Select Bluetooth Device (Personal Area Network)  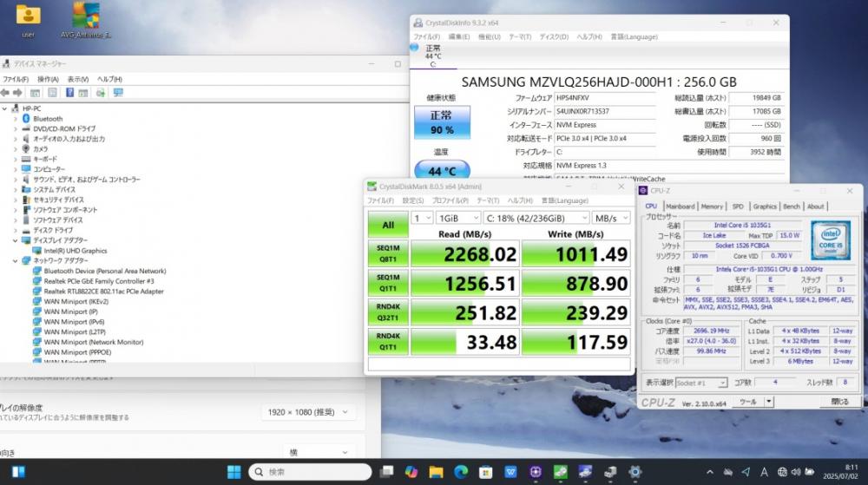click(x=105, y=271)
